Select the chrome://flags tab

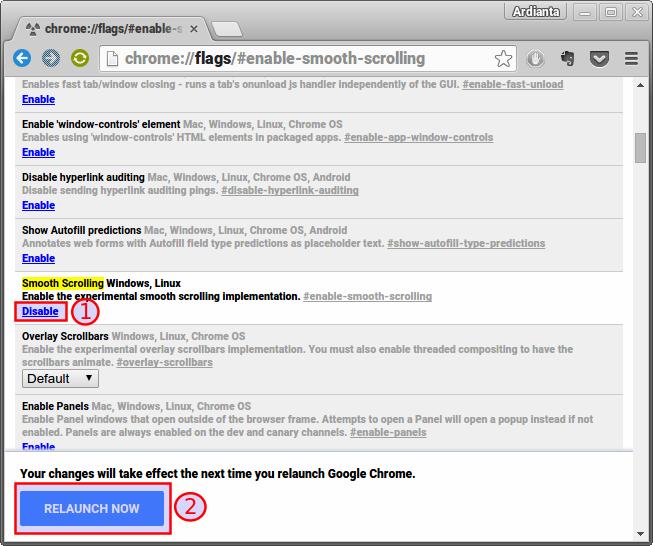[110, 29]
